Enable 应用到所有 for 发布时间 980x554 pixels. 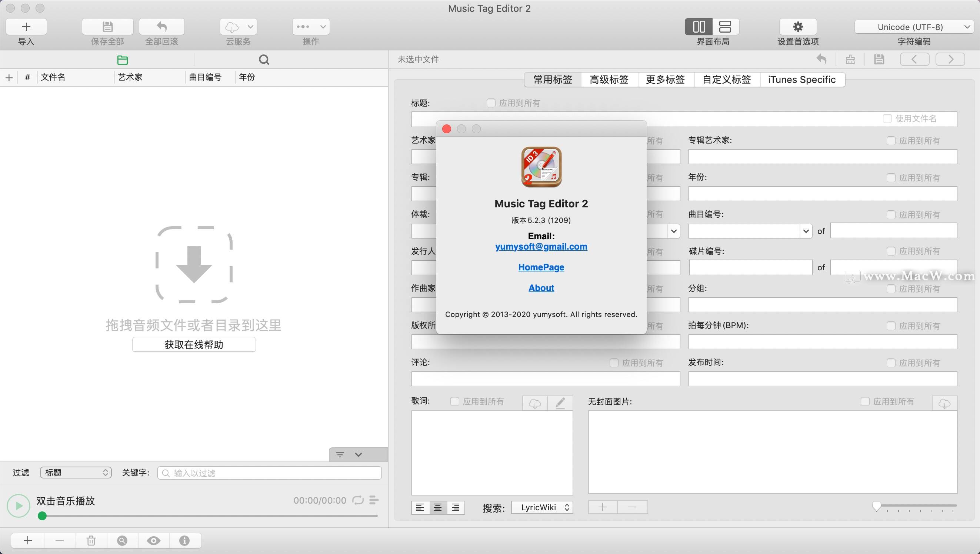(891, 363)
